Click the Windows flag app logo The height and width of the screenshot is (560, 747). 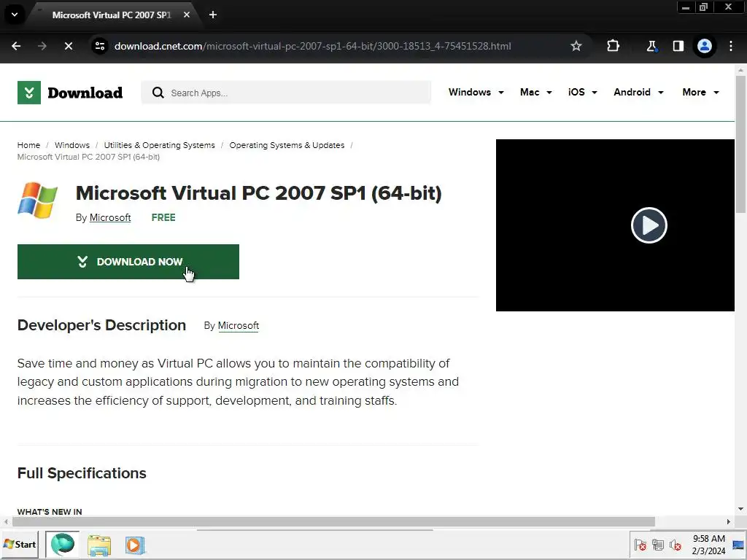pyautogui.click(x=38, y=200)
